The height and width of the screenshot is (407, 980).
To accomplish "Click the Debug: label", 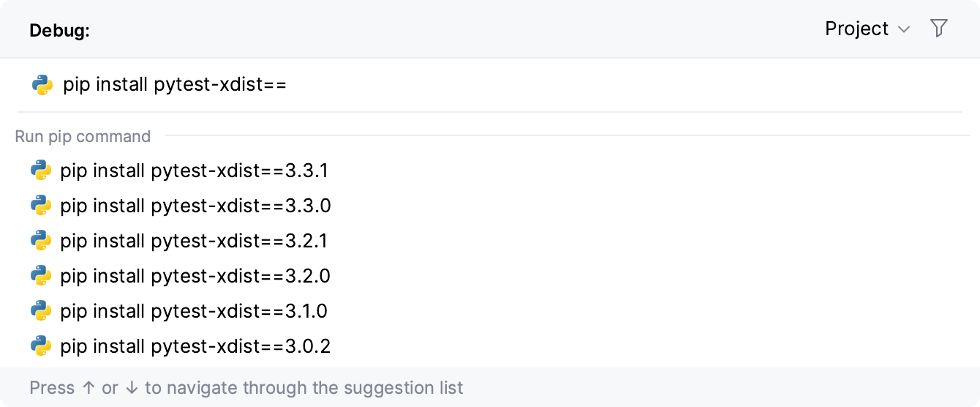I will click(59, 31).
